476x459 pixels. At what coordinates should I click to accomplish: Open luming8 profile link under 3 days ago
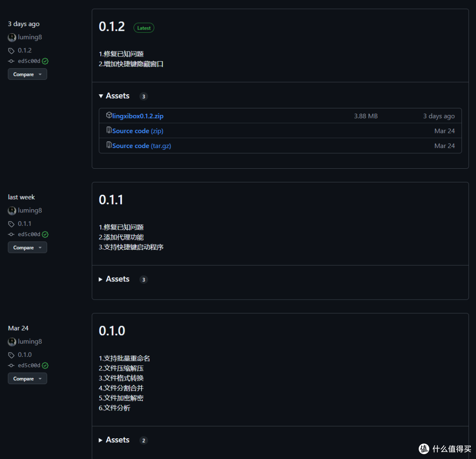[30, 37]
